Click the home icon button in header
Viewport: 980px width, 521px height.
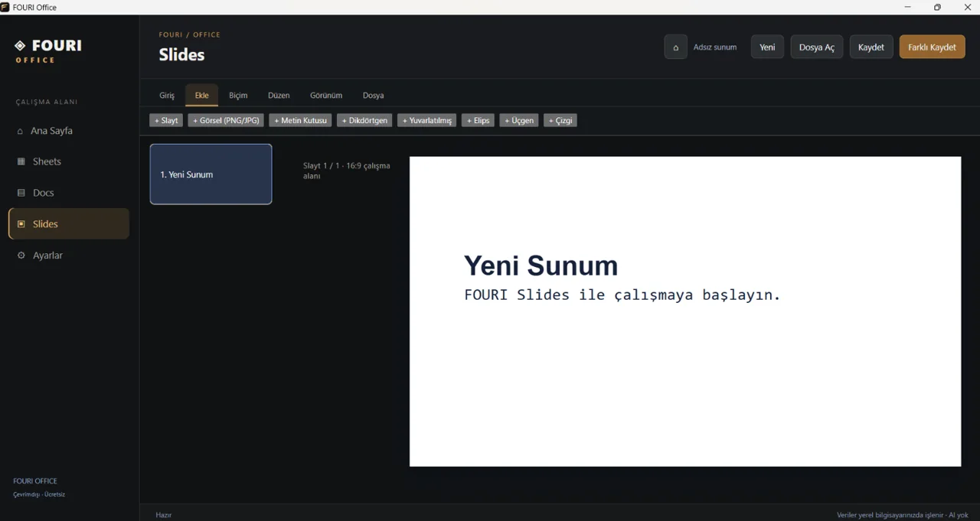pos(675,47)
